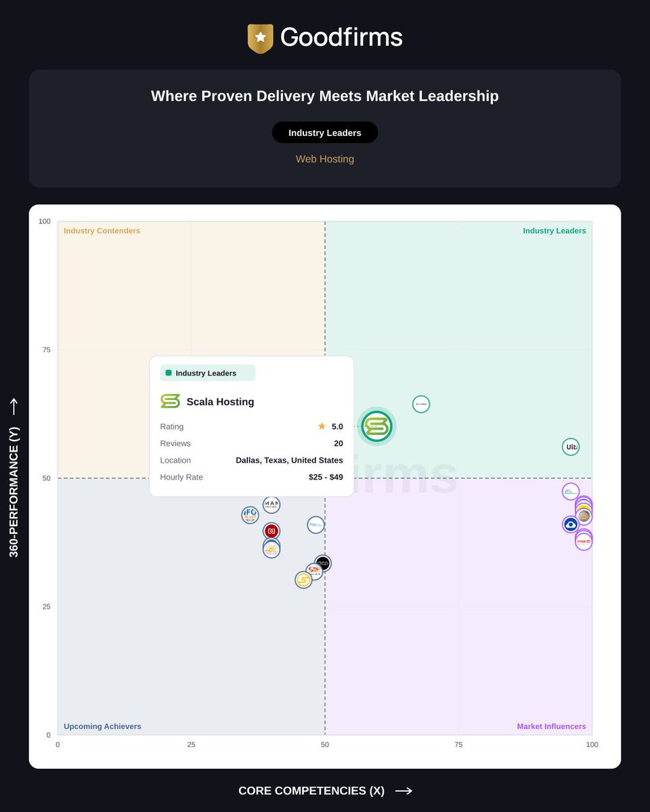This screenshot has width=650, height=812.
Task: Click the topmost purple-ringed marker in Market Influencers
Action: coord(571,491)
